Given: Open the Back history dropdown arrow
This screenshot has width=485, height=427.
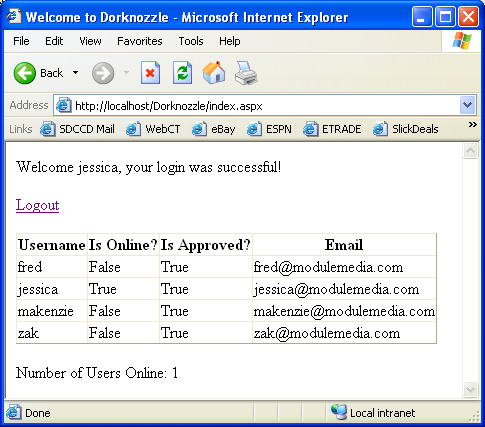Looking at the screenshot, I should (76, 73).
